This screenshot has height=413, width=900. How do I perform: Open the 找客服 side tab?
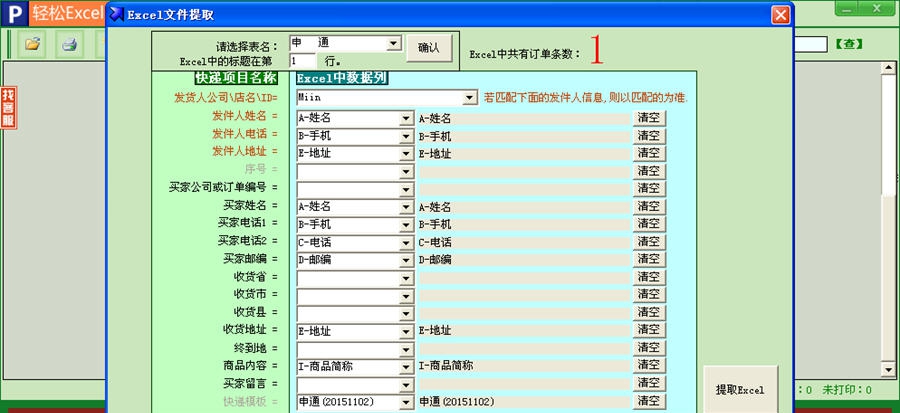click(8, 108)
